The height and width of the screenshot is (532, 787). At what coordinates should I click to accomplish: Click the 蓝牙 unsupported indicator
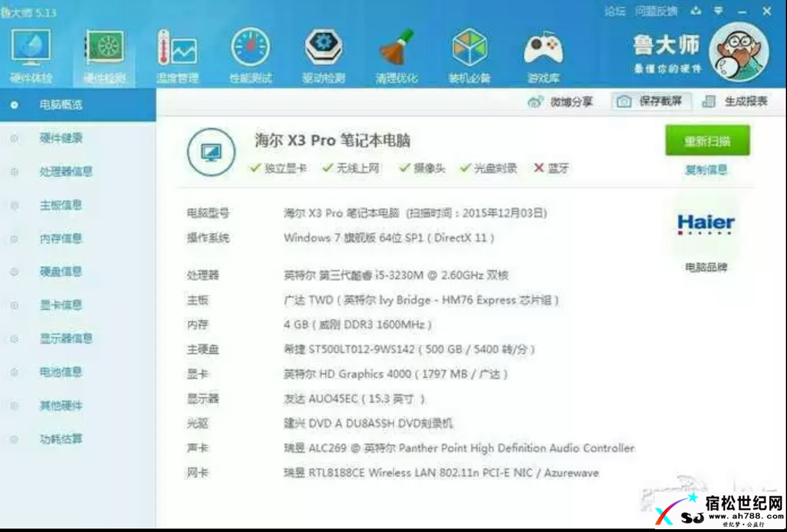[x=551, y=168]
